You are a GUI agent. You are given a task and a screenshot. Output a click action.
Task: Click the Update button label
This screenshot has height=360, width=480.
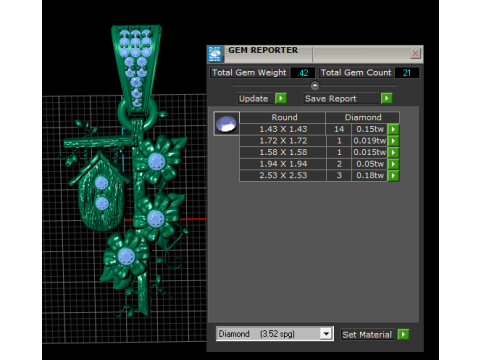click(x=255, y=99)
